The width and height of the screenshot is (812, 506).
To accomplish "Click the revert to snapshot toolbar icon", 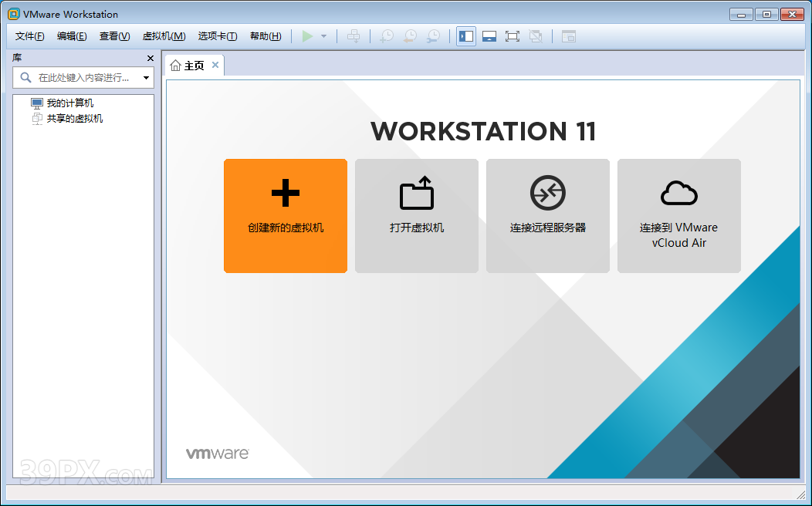I will [x=410, y=36].
